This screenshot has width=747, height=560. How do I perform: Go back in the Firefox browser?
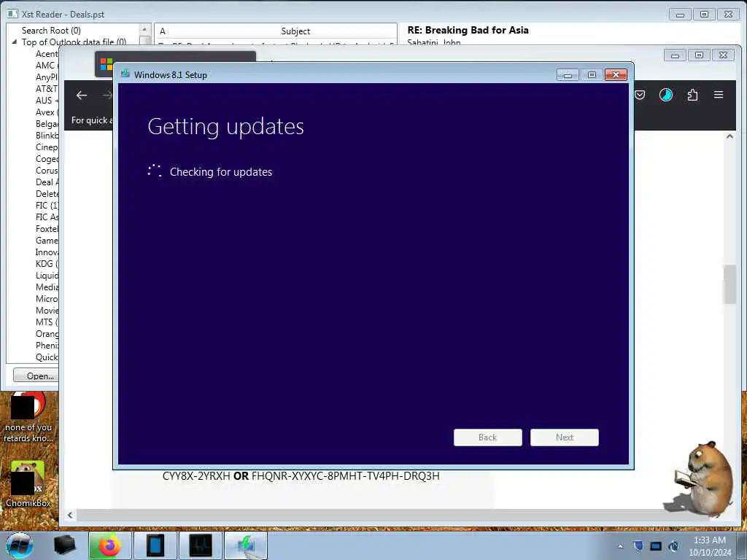82,96
